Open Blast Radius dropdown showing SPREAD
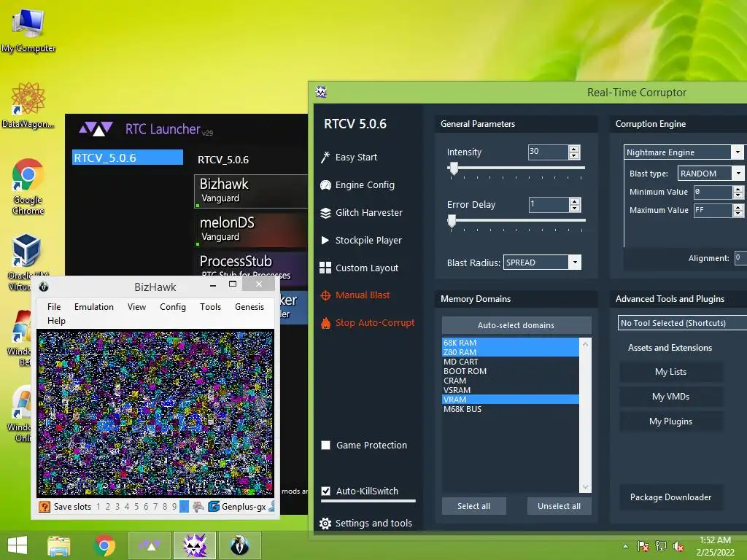747x560 pixels. pyautogui.click(x=575, y=262)
